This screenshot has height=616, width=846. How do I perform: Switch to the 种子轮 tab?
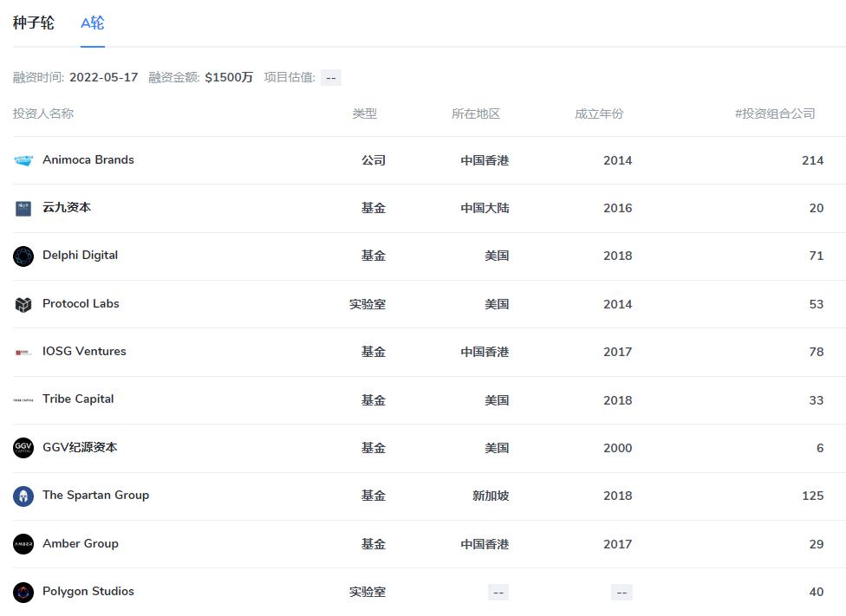point(32,23)
